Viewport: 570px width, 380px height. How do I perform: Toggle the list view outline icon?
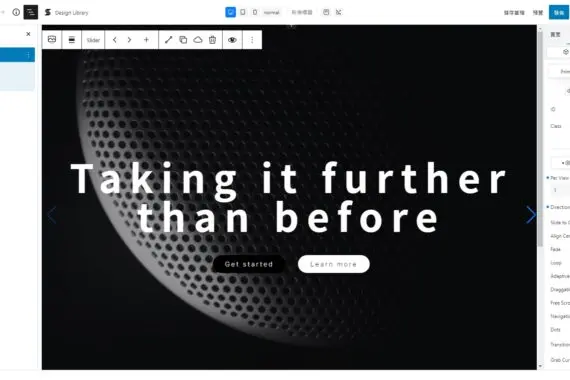pyautogui.click(x=31, y=12)
